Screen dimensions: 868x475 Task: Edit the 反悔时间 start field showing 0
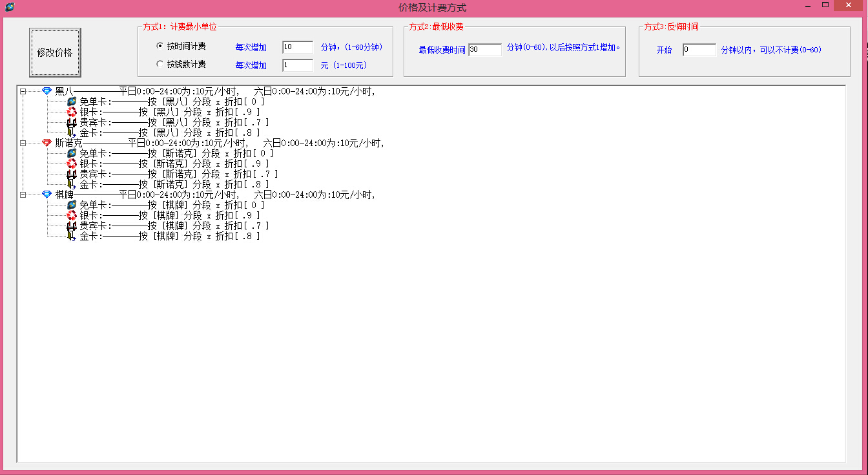(x=699, y=50)
